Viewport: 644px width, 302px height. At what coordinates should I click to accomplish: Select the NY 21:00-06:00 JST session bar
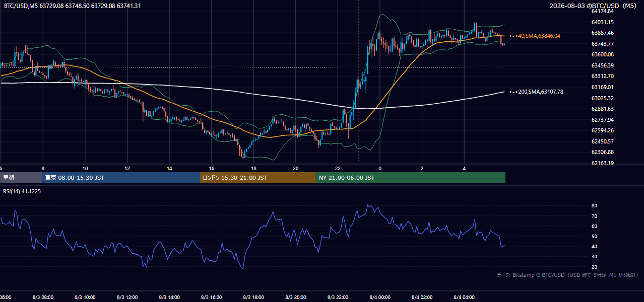pyautogui.click(x=411, y=178)
